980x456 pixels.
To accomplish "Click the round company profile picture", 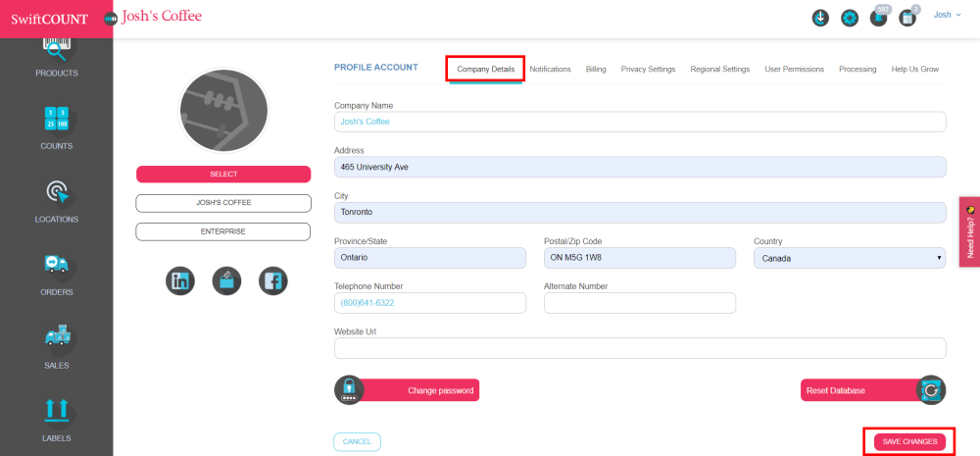I will [x=223, y=111].
